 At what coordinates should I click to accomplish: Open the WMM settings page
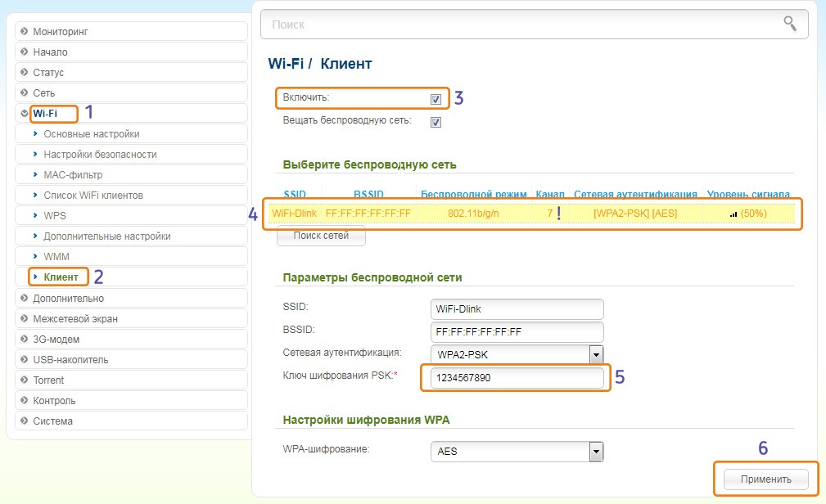click(x=131, y=256)
